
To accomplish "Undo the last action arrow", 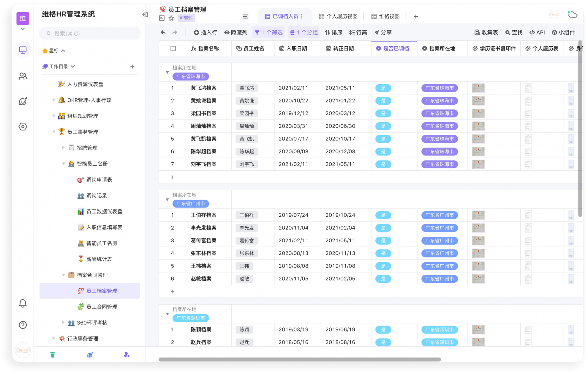I will click(163, 32).
